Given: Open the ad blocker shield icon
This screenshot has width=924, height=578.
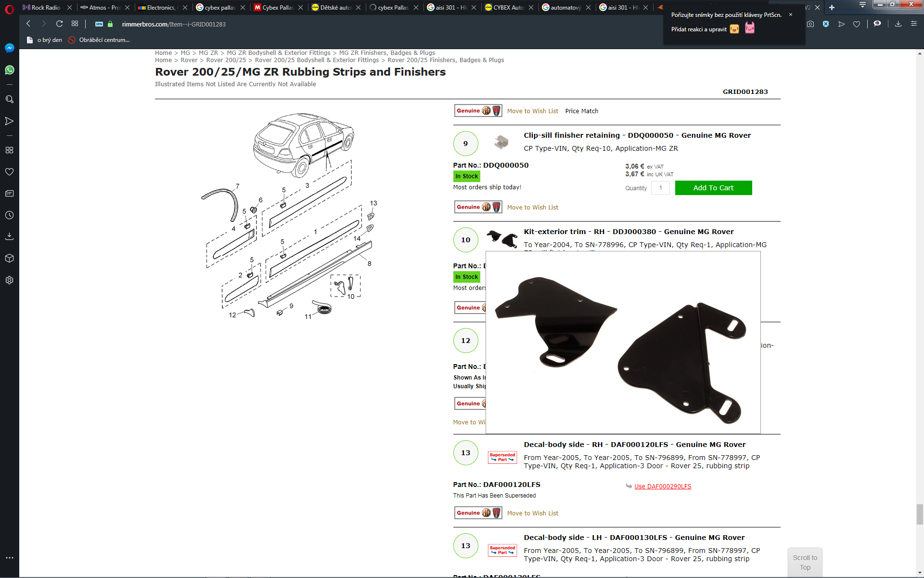Looking at the screenshot, I should (x=826, y=24).
